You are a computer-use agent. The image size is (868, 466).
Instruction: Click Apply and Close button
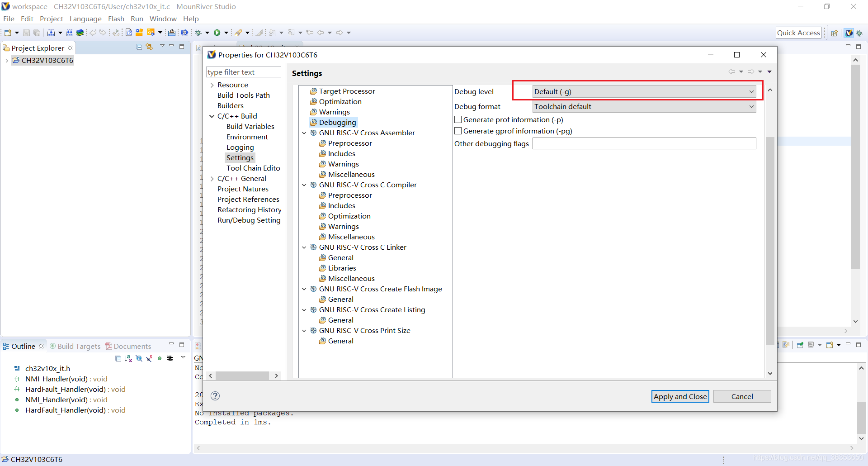pyautogui.click(x=680, y=396)
